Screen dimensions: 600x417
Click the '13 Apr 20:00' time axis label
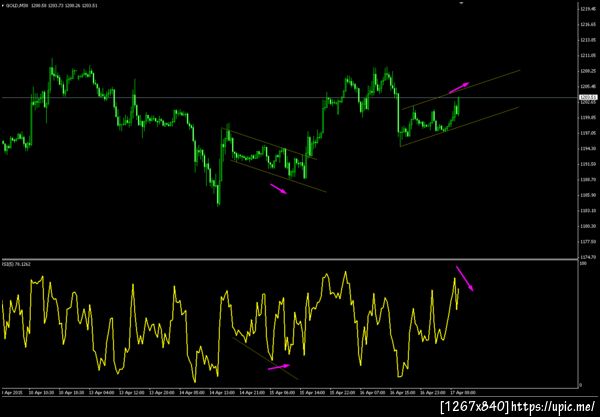click(161, 393)
